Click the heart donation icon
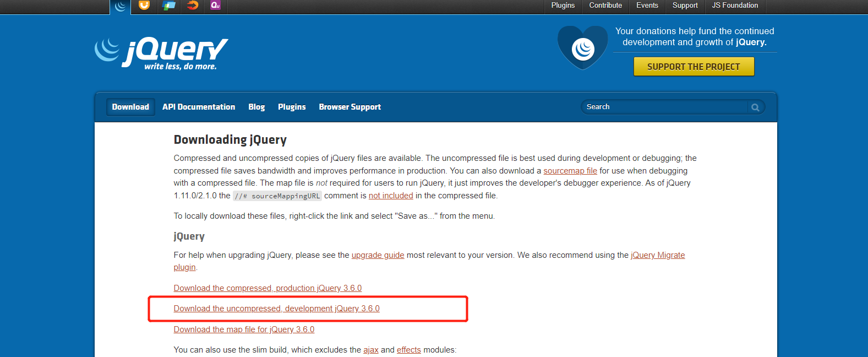Image resolution: width=868 pixels, height=357 pixels. click(582, 48)
